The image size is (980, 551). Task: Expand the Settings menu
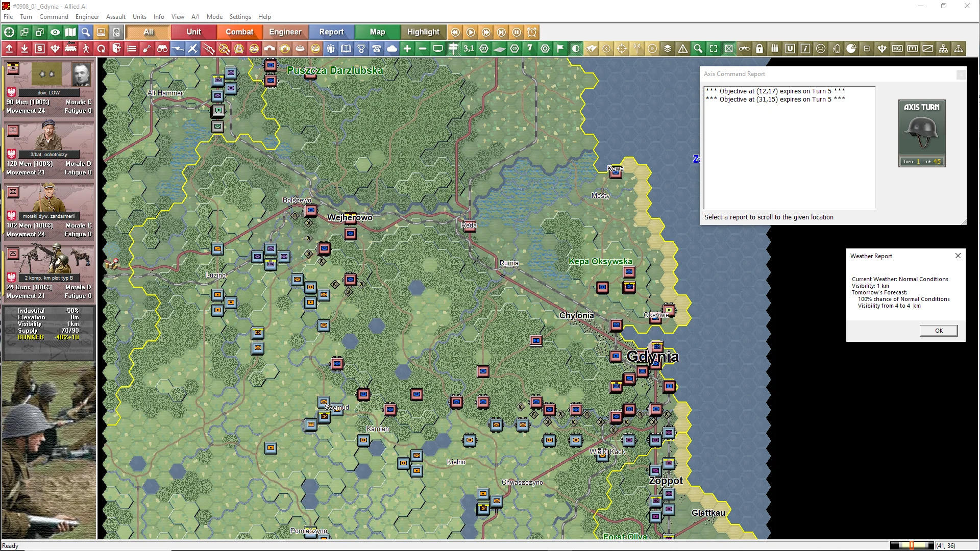coord(240,16)
